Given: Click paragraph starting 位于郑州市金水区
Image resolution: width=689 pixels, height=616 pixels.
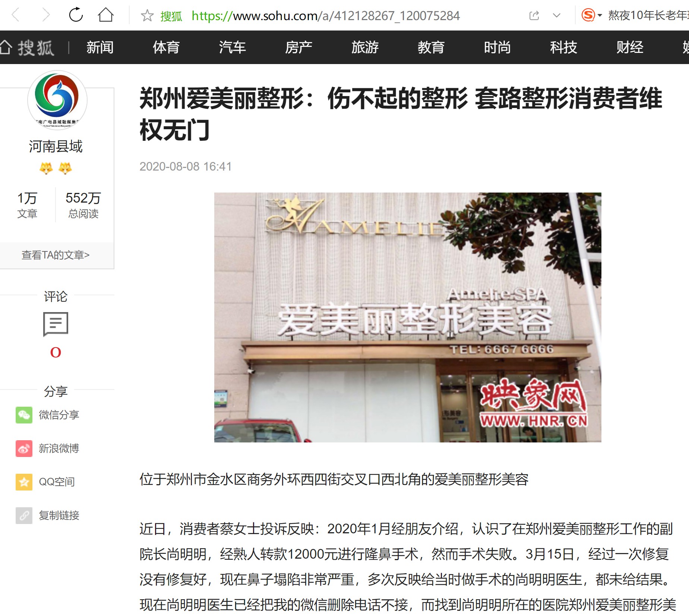Looking at the screenshot, I should [x=334, y=479].
